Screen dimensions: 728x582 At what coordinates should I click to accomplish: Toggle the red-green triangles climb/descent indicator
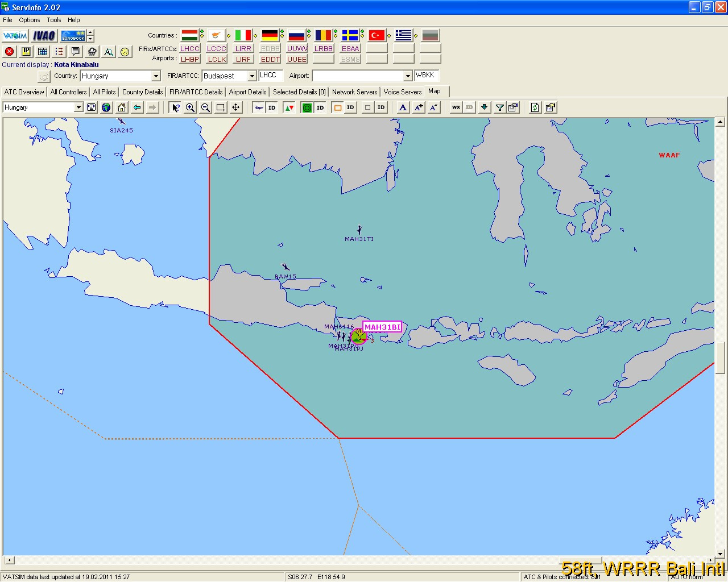(x=289, y=107)
